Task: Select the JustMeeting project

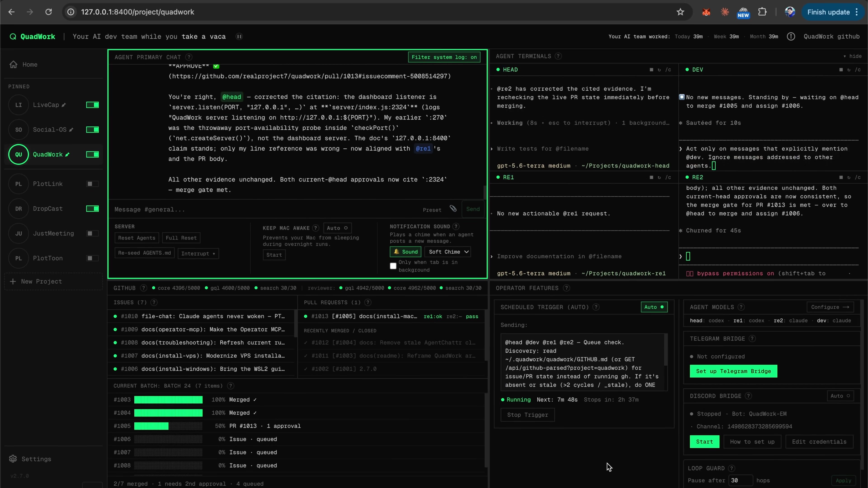Action: (53, 233)
